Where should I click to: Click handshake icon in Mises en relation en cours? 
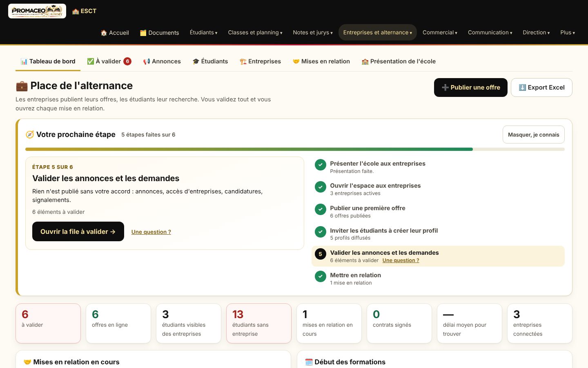point(27,362)
